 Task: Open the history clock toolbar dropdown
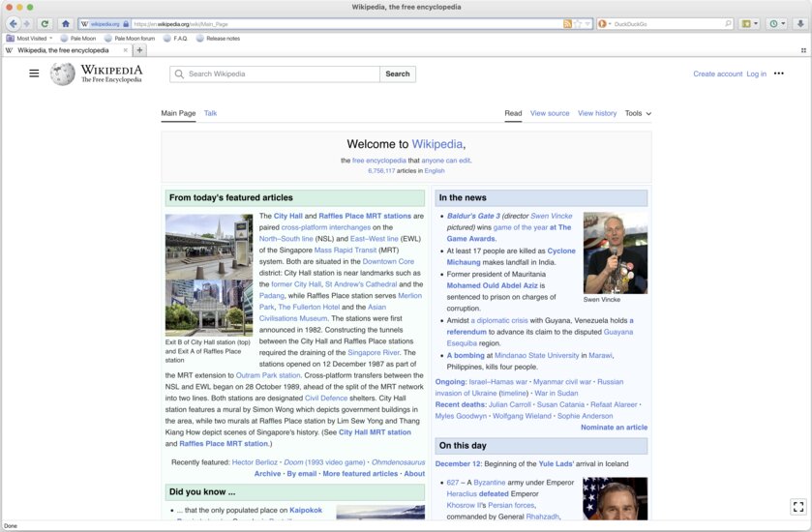[x=777, y=24]
